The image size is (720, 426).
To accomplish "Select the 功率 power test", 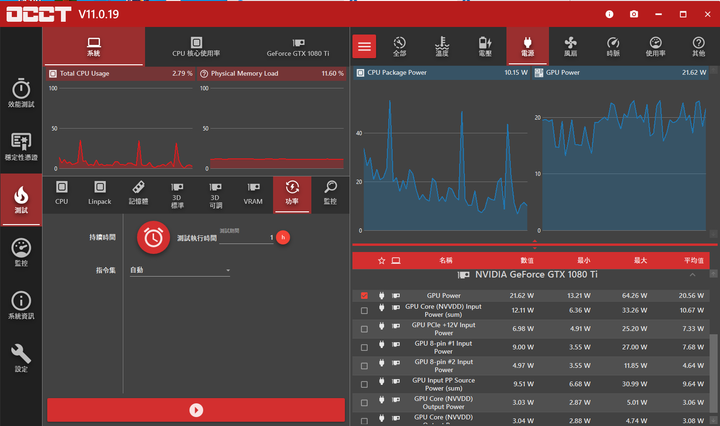I will point(292,195).
